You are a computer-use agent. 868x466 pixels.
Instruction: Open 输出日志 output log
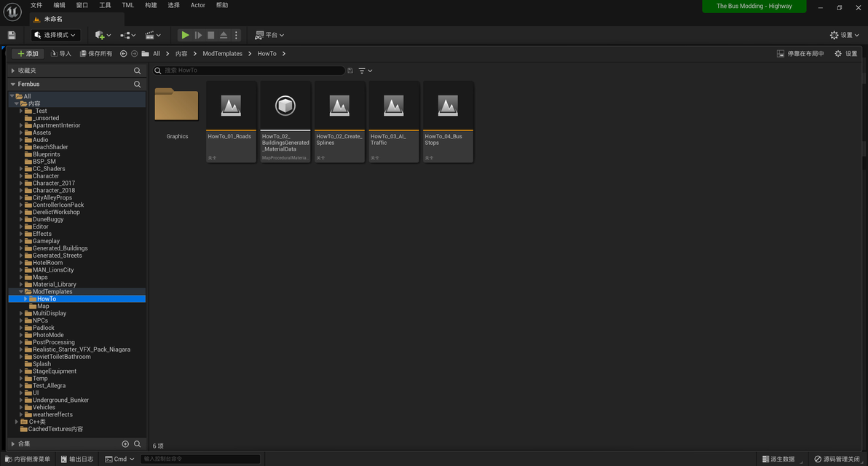[x=77, y=459]
